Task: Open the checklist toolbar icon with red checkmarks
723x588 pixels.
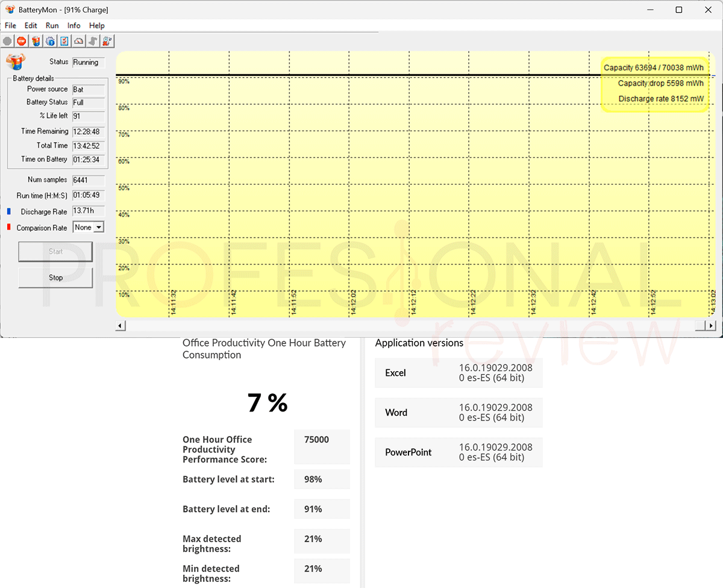Action: (x=64, y=41)
